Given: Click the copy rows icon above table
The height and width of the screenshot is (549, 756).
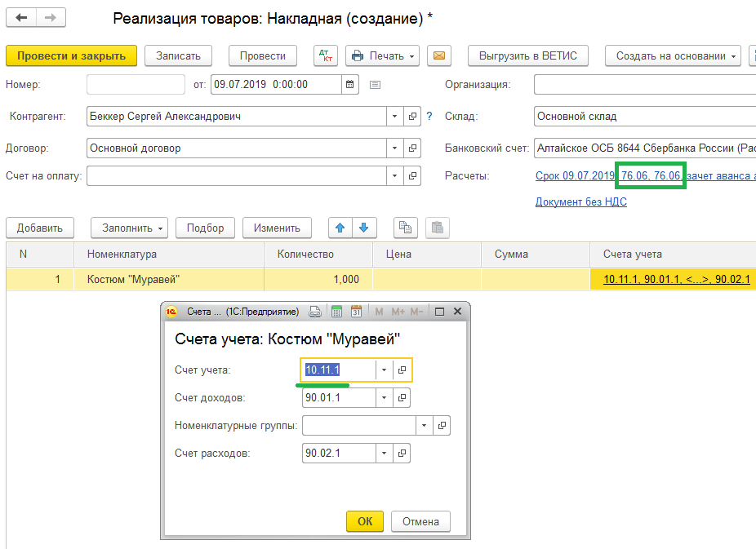Looking at the screenshot, I should click(406, 228).
